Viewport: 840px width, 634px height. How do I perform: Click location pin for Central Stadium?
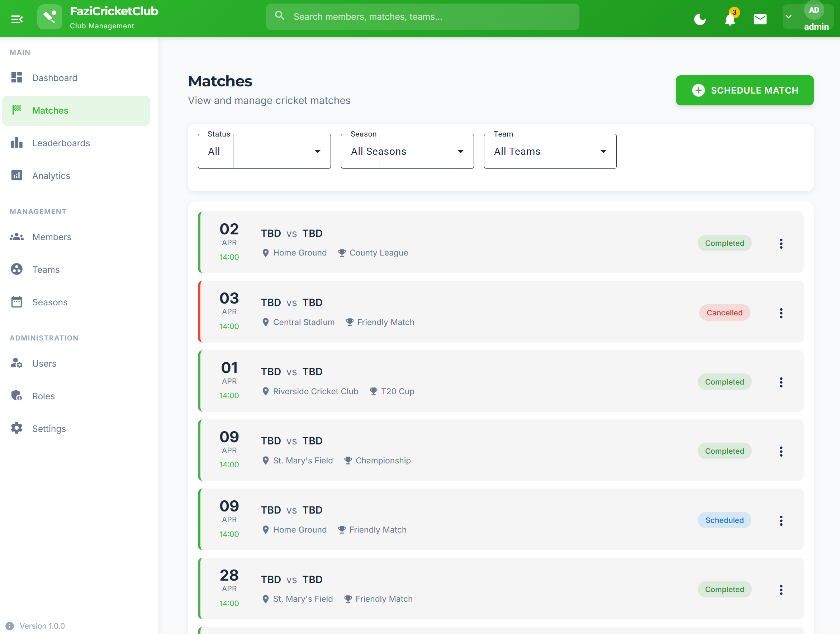click(x=265, y=322)
